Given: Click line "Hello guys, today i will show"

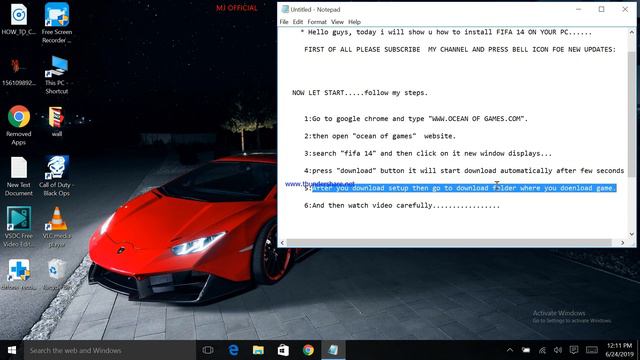Looking at the screenshot, I should pos(446,32).
